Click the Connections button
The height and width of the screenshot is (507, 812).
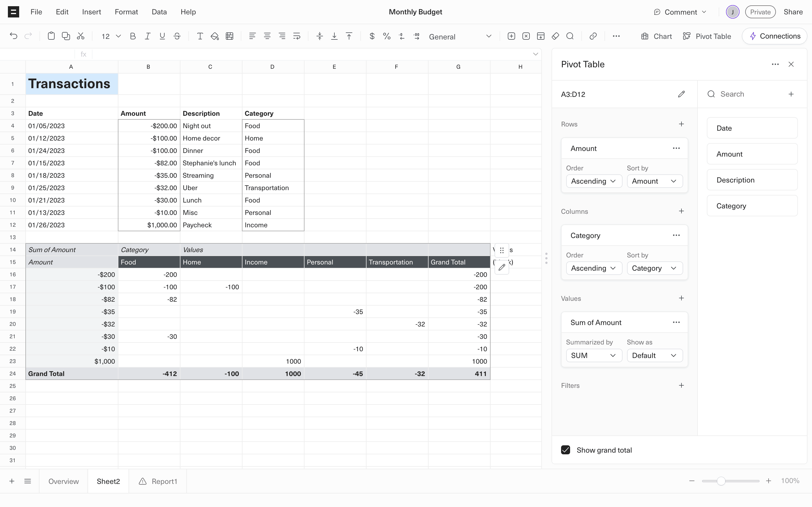point(775,36)
